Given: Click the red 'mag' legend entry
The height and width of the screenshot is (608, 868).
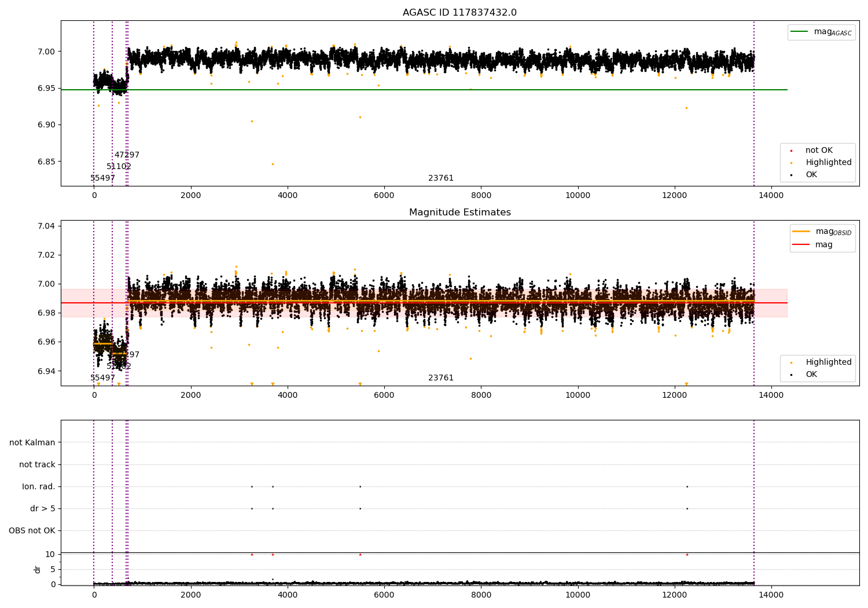Looking at the screenshot, I should [x=823, y=245].
